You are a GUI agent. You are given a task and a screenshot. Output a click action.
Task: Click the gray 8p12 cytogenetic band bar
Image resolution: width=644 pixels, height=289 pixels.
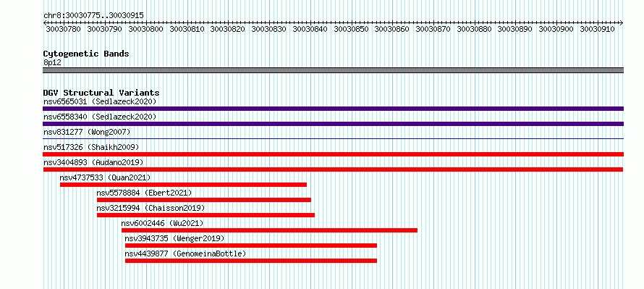click(x=333, y=70)
